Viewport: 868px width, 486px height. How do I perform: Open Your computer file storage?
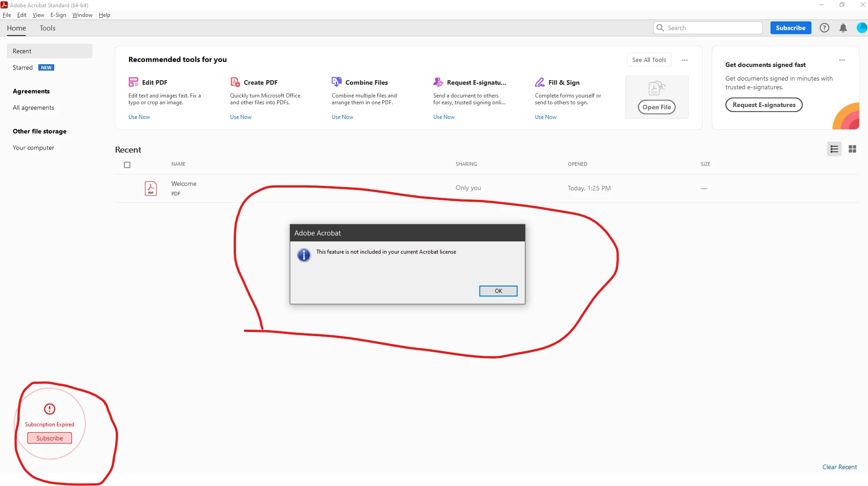[x=33, y=148]
